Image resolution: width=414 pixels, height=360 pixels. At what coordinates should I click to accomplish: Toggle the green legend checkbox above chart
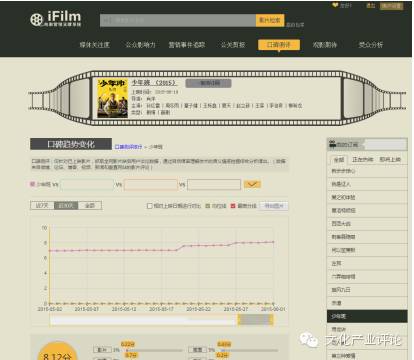(208, 206)
